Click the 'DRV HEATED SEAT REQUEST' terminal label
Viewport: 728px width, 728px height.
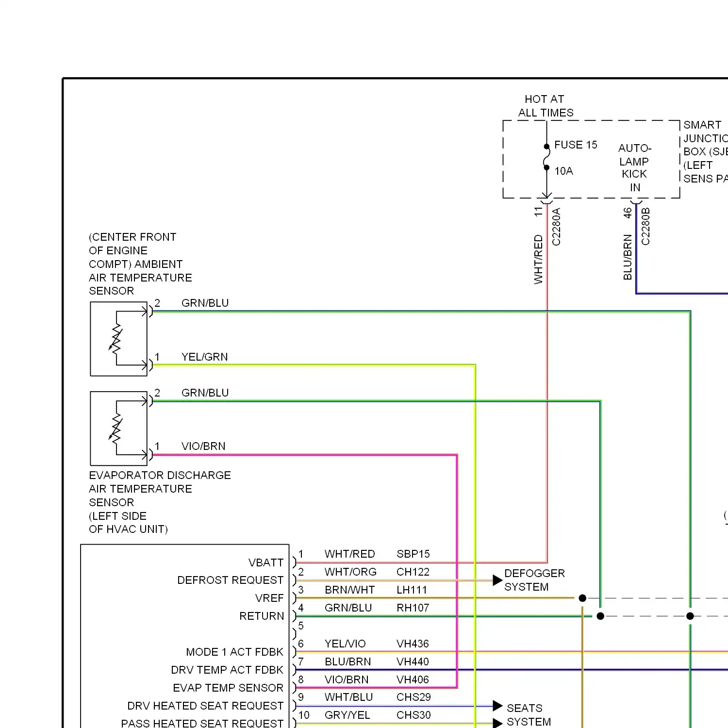[205, 706]
